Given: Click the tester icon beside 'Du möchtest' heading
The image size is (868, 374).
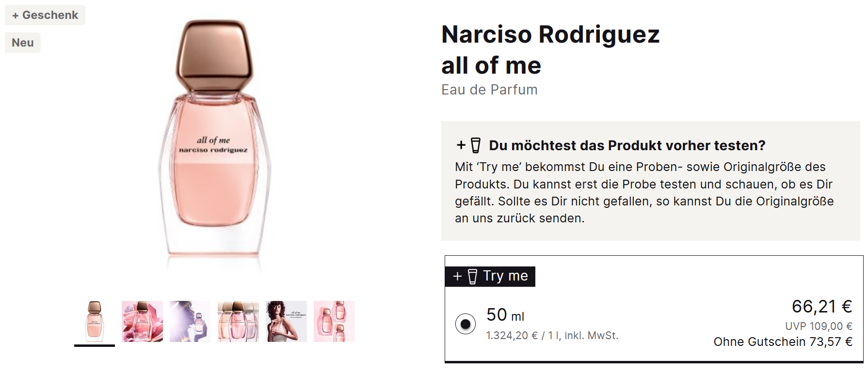Looking at the screenshot, I should [476, 145].
